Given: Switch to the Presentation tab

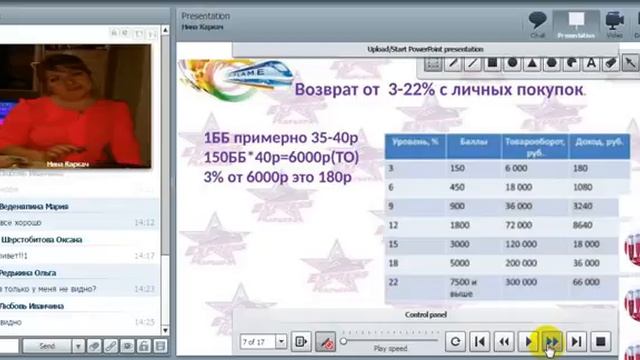Looking at the screenshot, I should pyautogui.click(x=576, y=24).
